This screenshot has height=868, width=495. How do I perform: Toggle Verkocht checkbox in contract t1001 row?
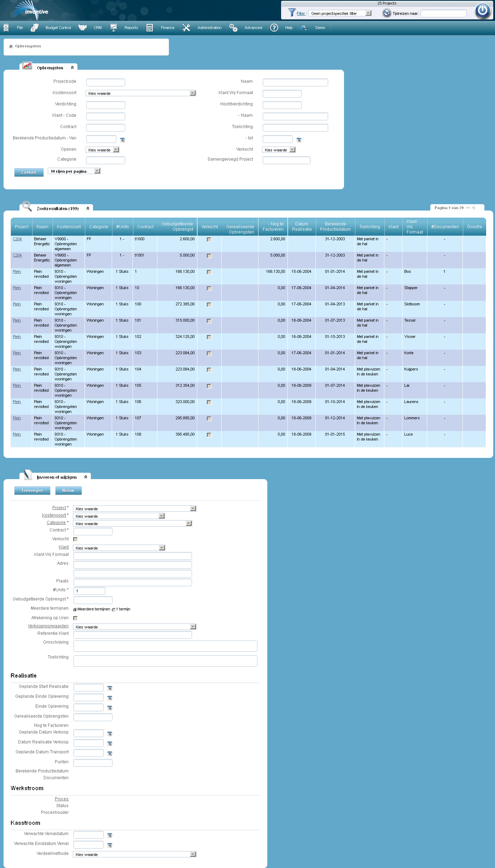point(209,256)
